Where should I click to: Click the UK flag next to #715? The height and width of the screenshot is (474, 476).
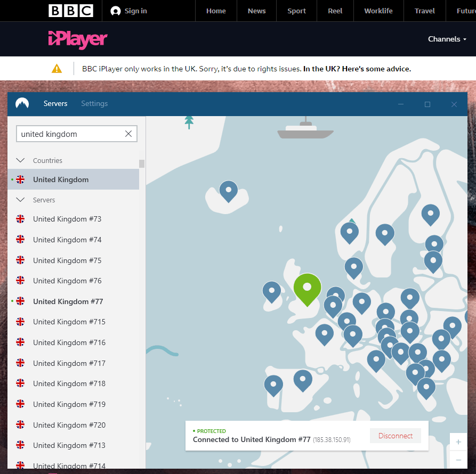pyautogui.click(x=20, y=322)
